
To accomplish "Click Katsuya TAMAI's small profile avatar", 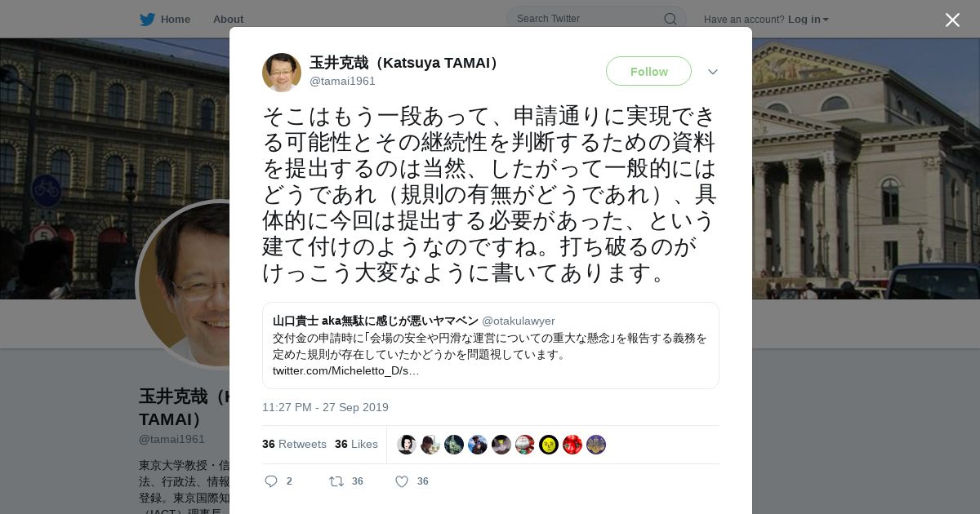I will click(282, 72).
